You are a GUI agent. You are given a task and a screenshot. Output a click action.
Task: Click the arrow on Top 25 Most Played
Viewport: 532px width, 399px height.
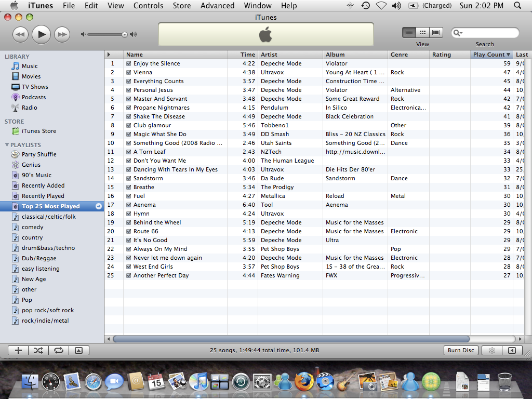(98, 206)
